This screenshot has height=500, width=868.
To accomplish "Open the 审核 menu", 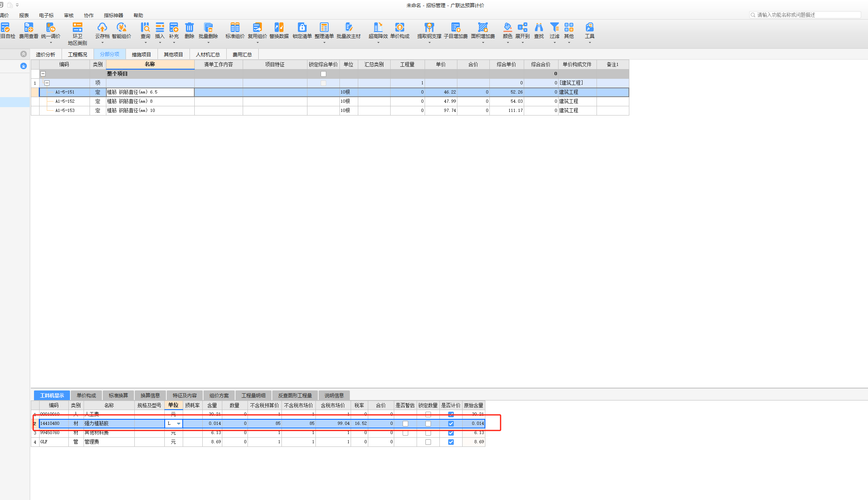I will pos(69,16).
